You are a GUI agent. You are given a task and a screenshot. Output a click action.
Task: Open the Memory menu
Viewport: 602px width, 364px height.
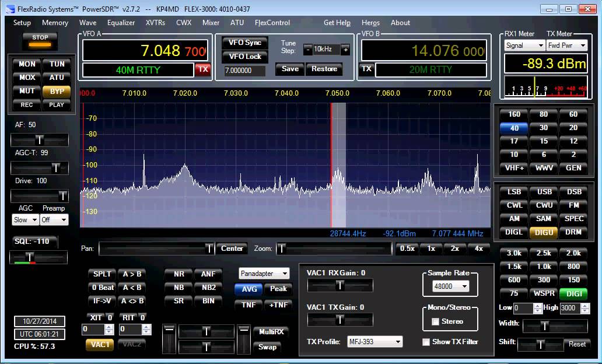click(55, 23)
